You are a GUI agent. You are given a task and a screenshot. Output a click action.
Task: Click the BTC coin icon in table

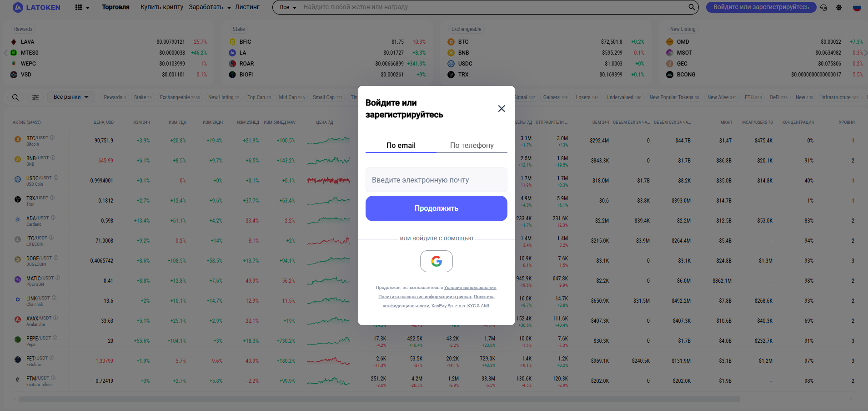[18, 140]
